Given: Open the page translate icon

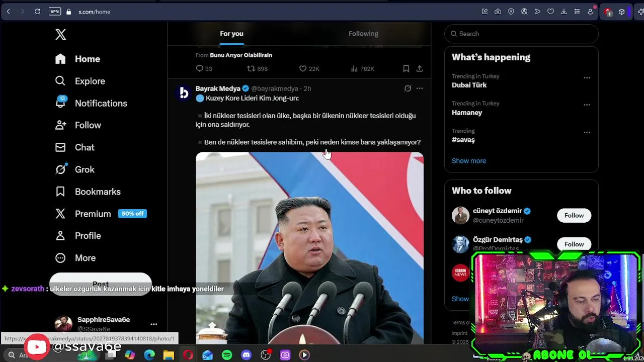Looking at the screenshot, I should click(524, 12).
